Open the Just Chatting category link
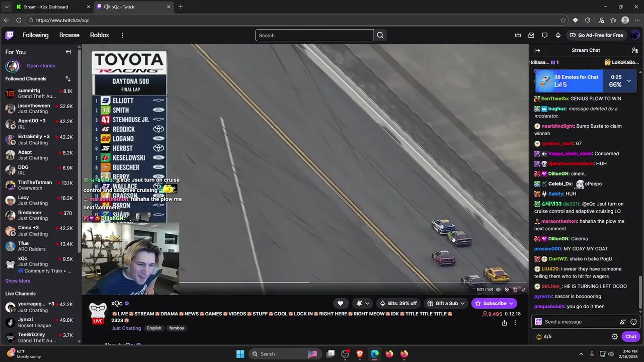Image resolution: width=644 pixels, height=362 pixels. tap(126, 328)
